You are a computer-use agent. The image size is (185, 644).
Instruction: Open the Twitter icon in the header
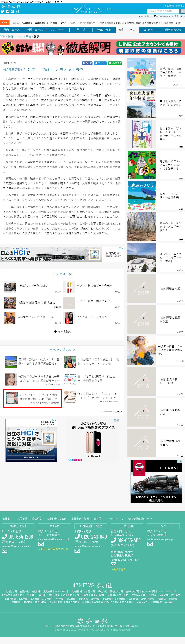(3, 11)
